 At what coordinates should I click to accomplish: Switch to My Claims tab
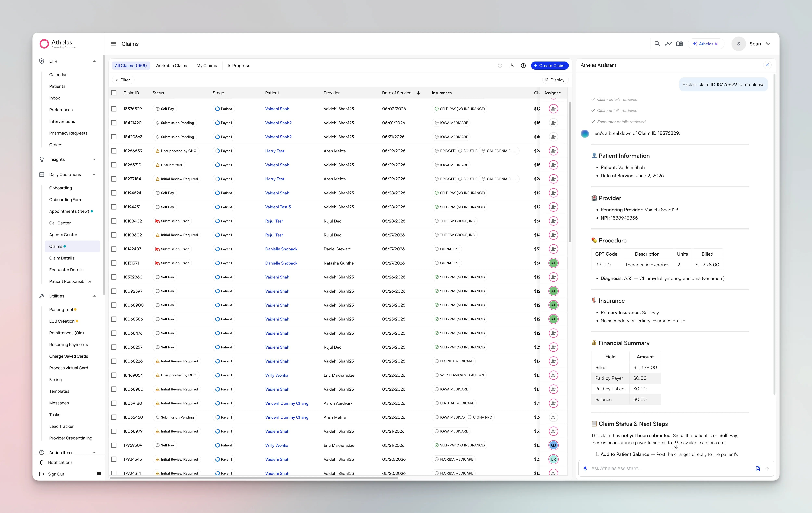(207, 65)
